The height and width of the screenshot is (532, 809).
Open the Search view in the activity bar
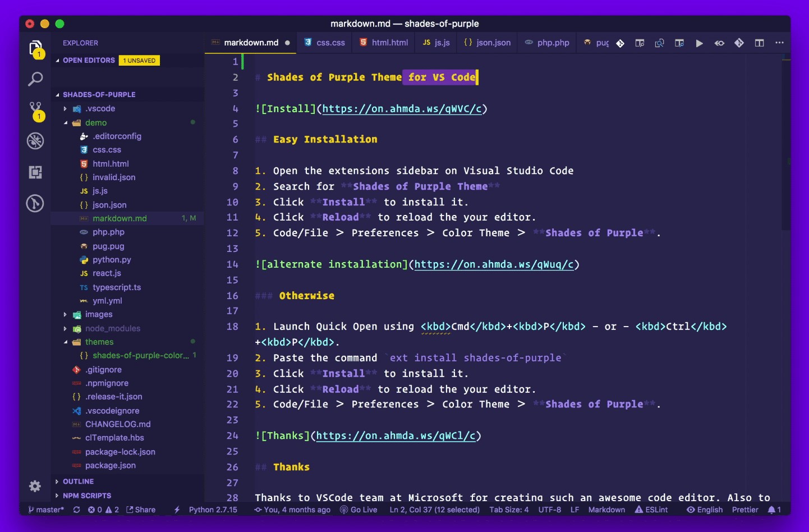coord(35,79)
